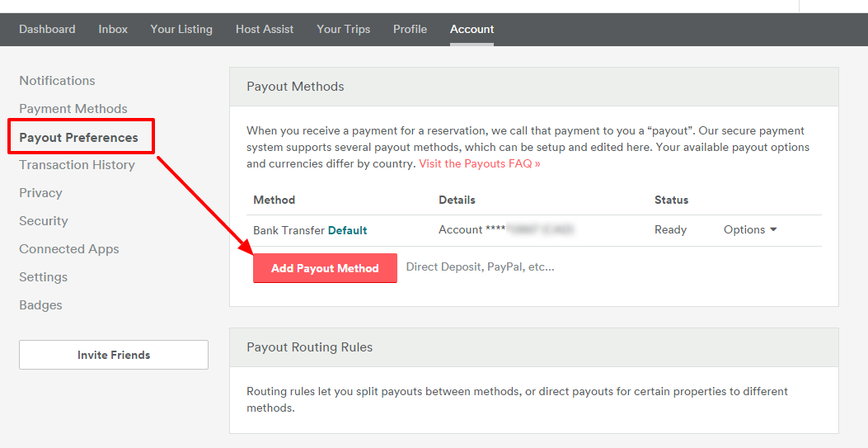Go to the Profile tab

tap(410, 29)
